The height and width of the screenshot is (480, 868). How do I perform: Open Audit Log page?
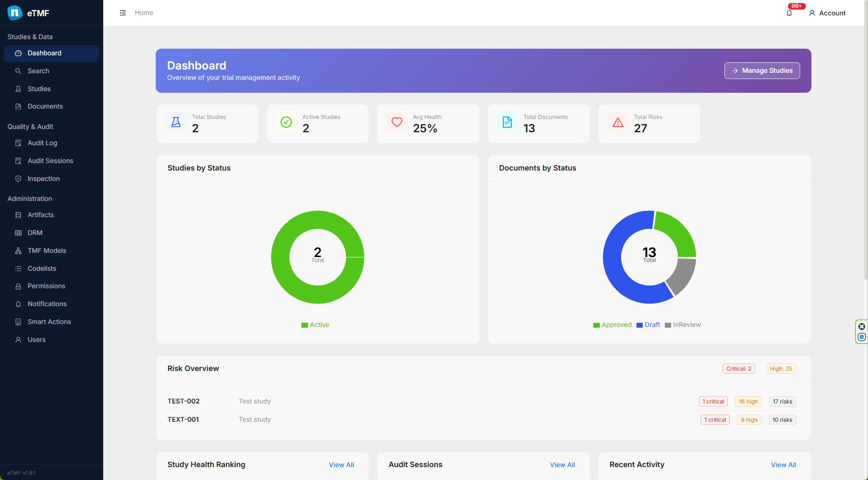point(51,143)
